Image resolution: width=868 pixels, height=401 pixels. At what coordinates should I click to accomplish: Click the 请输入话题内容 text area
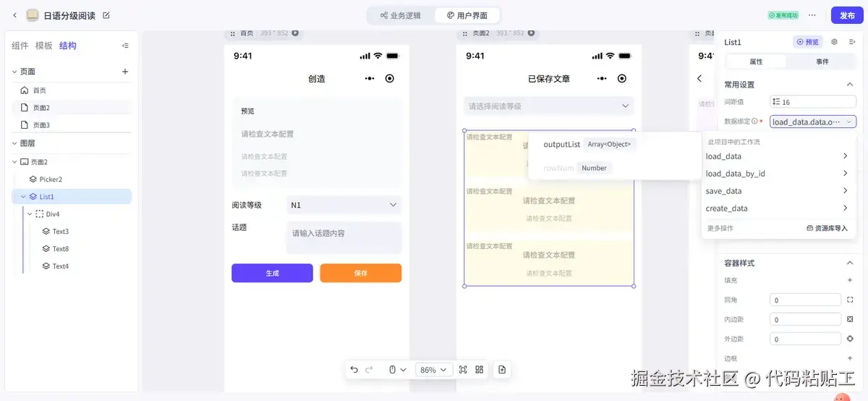coord(344,237)
